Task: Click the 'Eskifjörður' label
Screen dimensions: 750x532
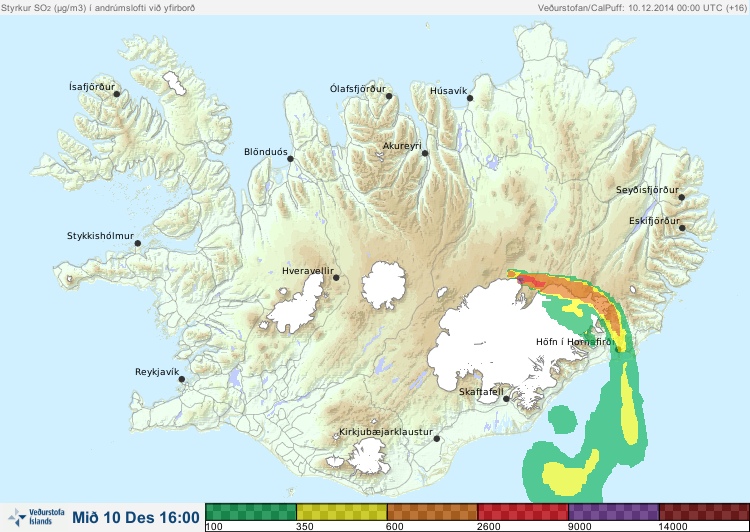Action: (654, 221)
